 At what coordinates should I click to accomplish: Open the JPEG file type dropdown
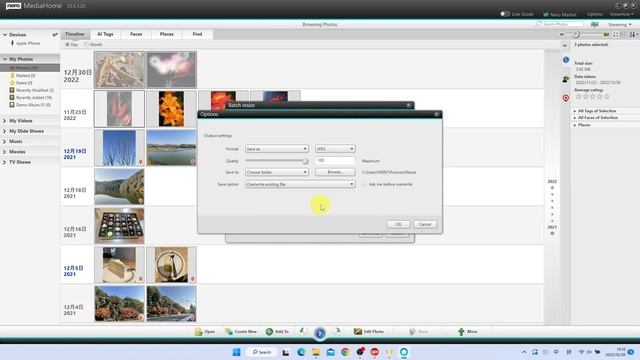335,149
